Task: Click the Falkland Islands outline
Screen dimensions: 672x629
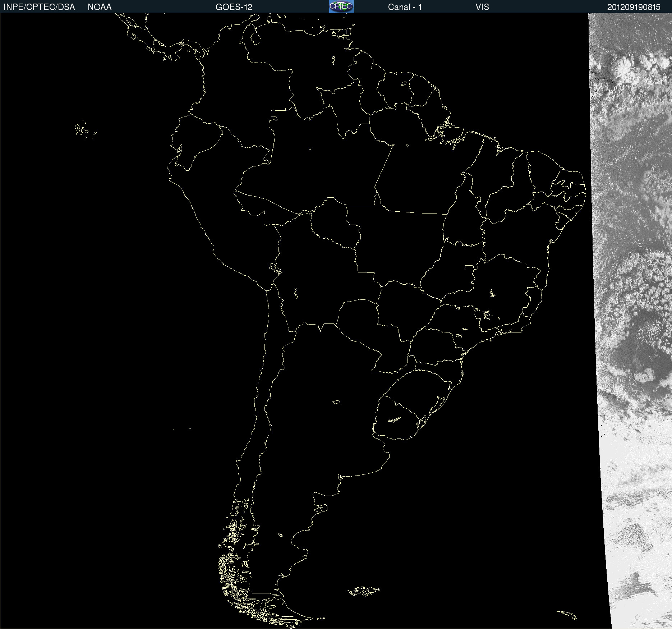Action: click(x=364, y=591)
